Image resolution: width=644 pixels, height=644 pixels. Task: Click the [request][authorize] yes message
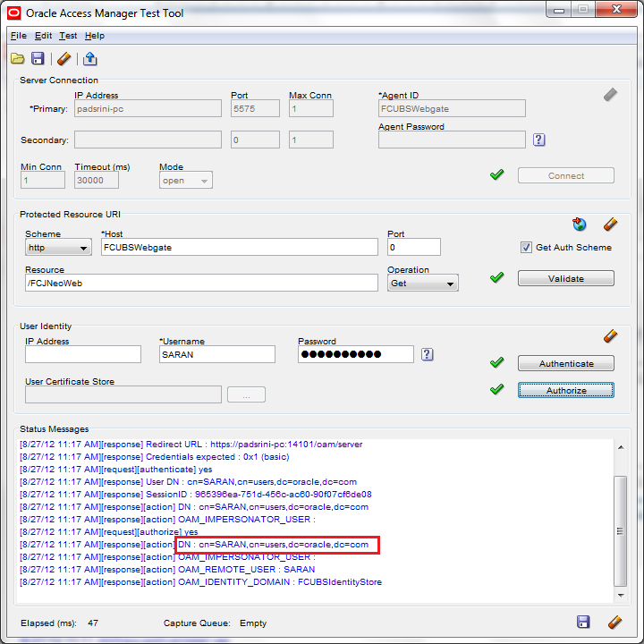pyautogui.click(x=109, y=532)
